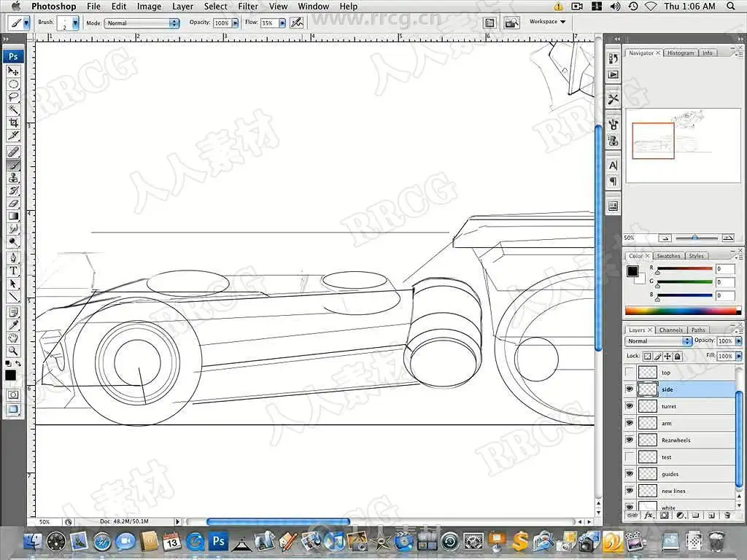
Task: Open the Workspace dropdown menu
Action: point(547,22)
